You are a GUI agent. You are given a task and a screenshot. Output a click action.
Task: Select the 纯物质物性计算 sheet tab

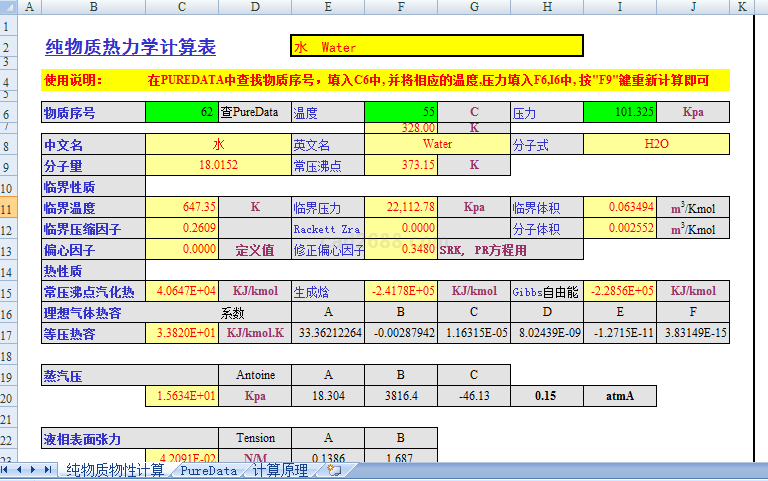click(x=115, y=470)
